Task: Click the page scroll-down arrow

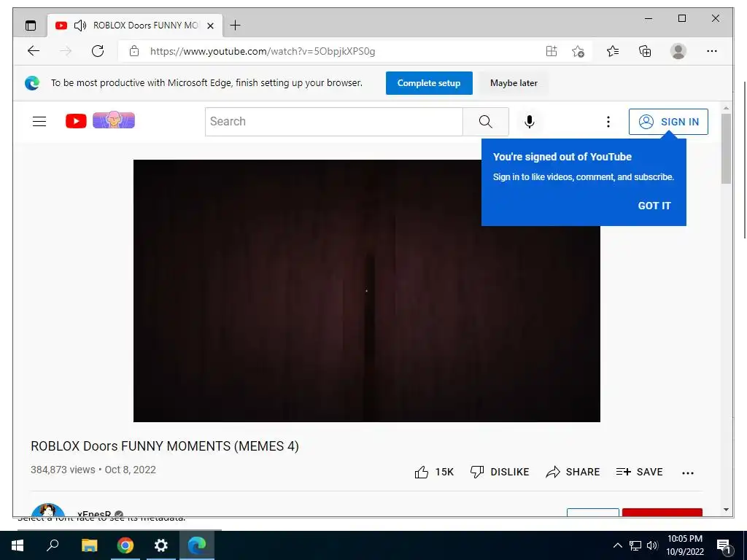Action: tap(726, 510)
